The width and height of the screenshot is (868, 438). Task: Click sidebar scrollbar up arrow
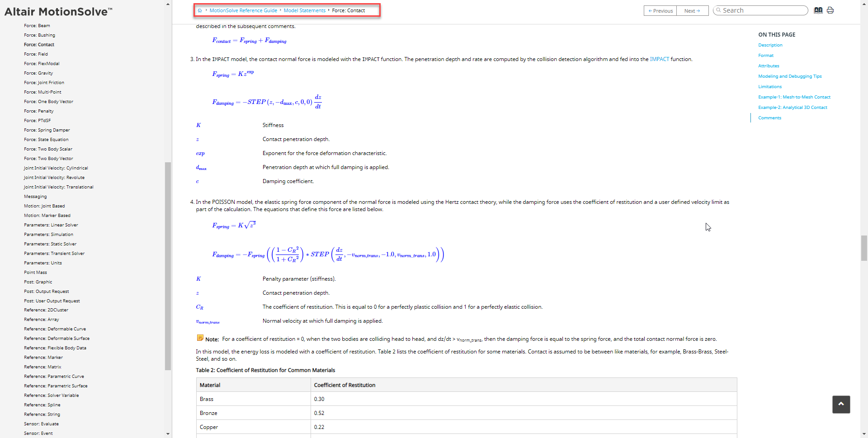168,4
